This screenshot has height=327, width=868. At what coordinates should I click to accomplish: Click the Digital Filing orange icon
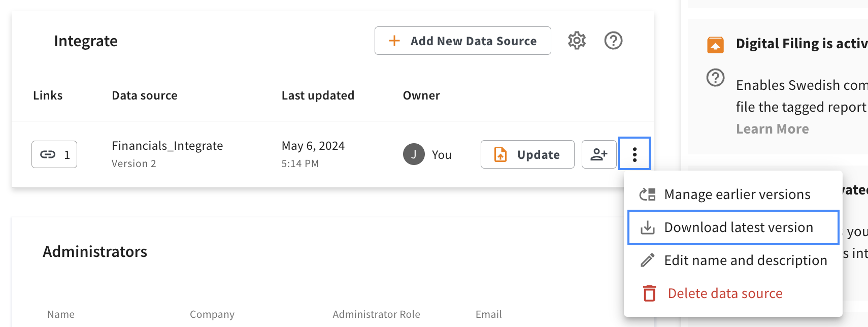point(715,45)
